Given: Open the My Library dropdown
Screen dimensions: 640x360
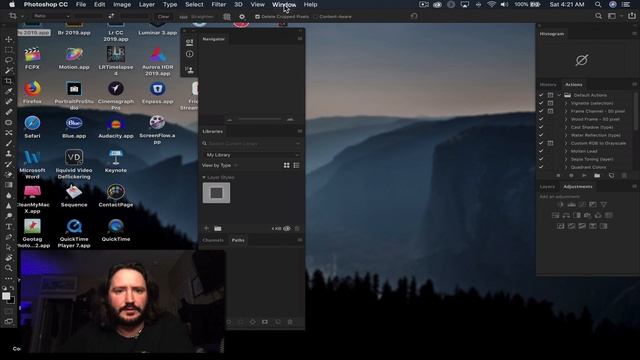Looking at the screenshot, I should (251, 155).
